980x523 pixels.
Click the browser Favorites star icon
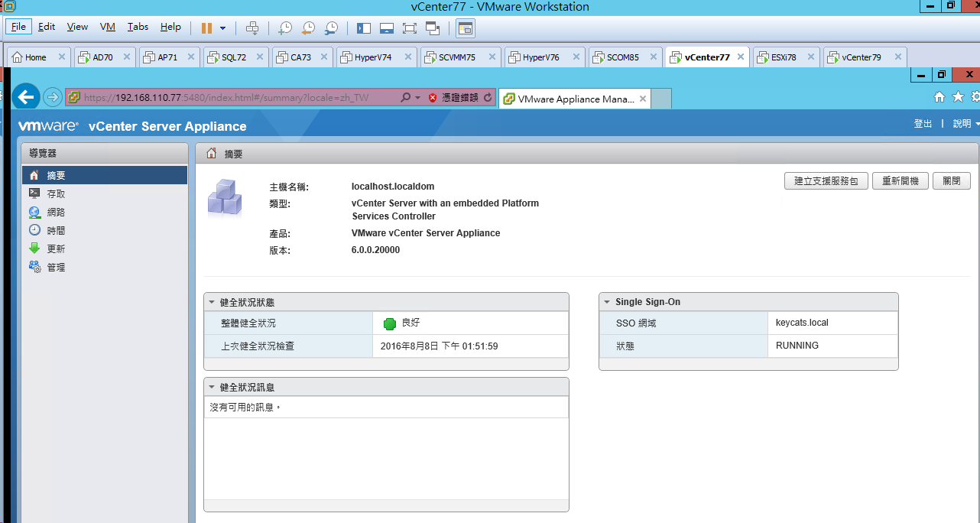pyautogui.click(x=958, y=97)
